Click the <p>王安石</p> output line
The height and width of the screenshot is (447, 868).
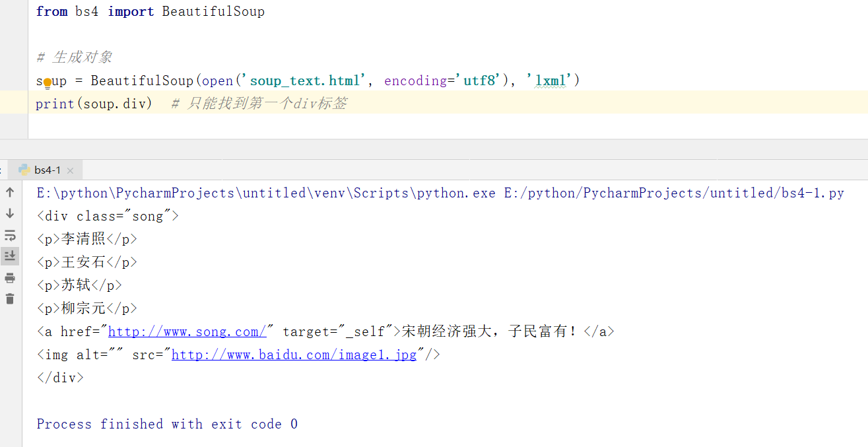pyautogui.click(x=87, y=262)
